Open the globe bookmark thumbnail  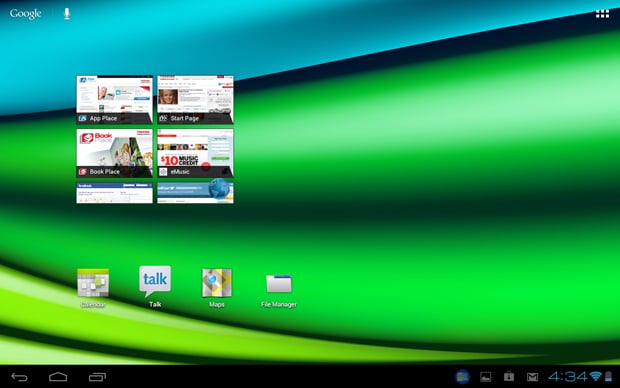[195, 193]
